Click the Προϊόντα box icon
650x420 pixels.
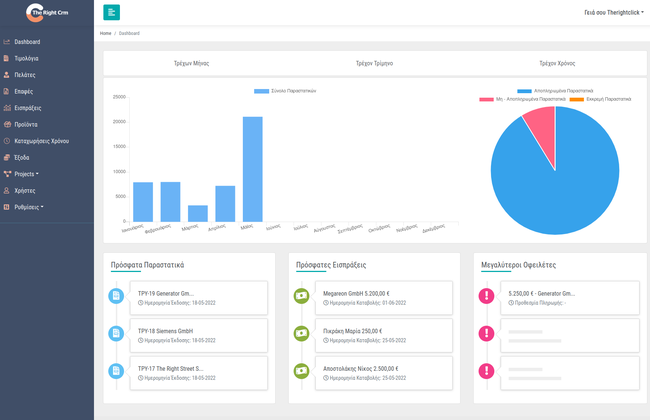(x=7, y=124)
